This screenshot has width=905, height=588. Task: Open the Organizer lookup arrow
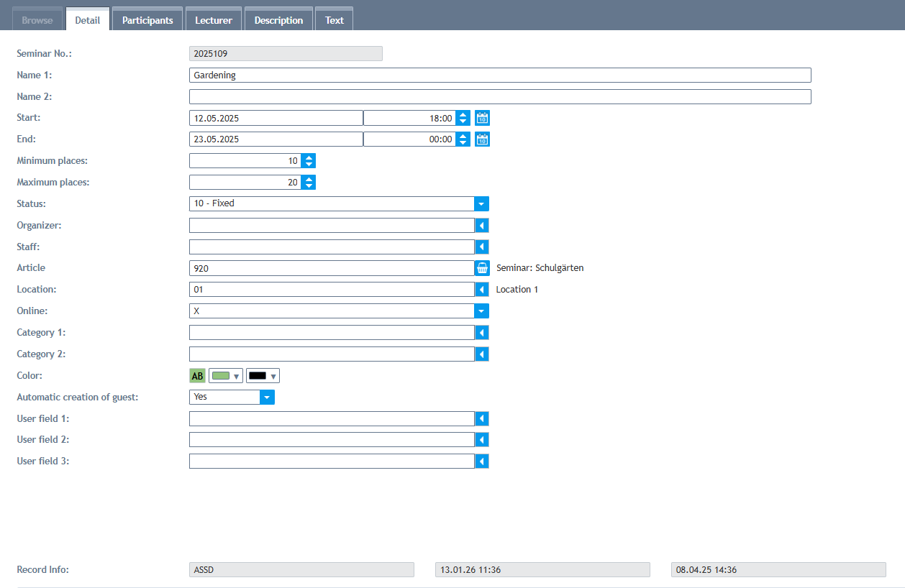point(482,226)
